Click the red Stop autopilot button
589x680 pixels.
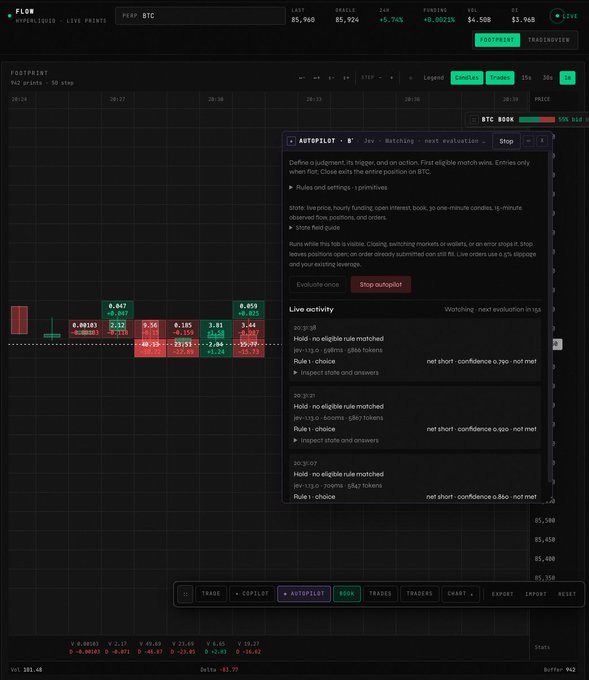point(380,284)
